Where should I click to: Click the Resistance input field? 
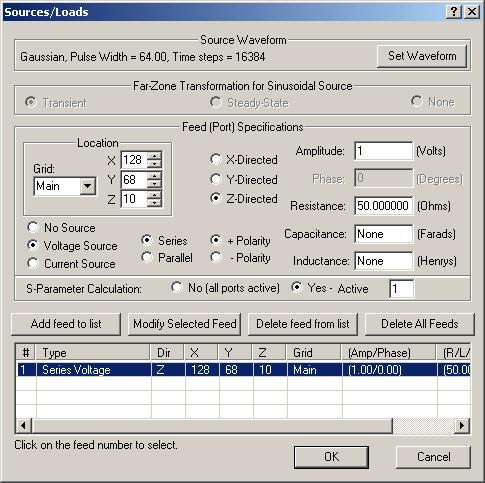[383, 206]
